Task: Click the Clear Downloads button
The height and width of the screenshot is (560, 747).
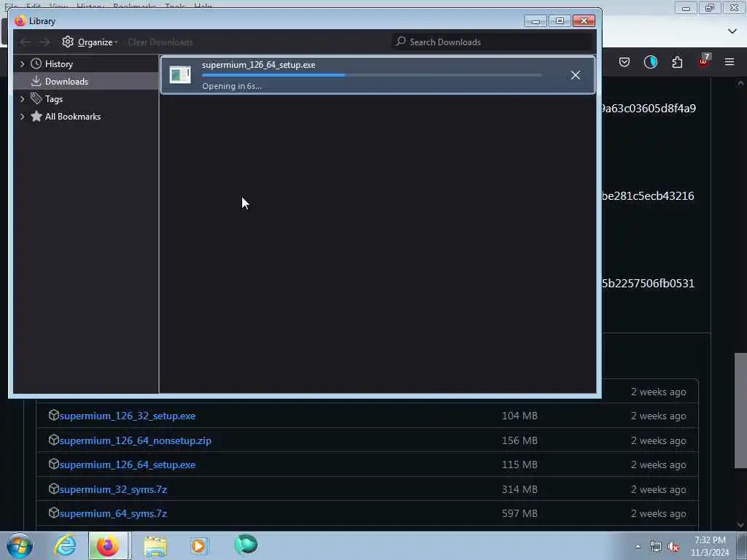Action: pos(160,42)
